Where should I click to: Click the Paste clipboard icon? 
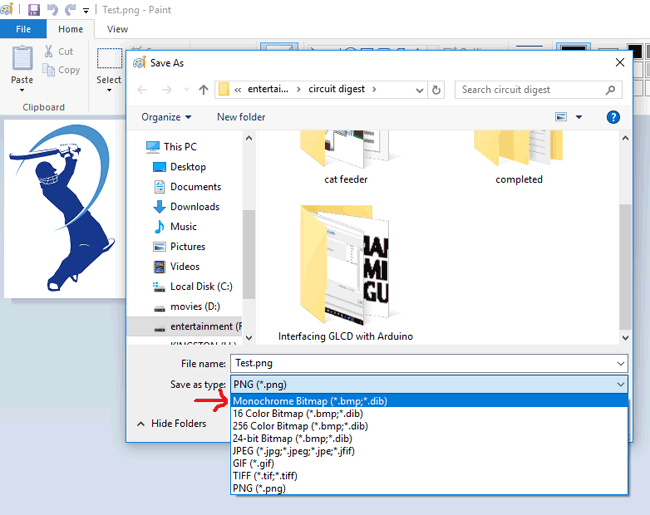click(22, 58)
